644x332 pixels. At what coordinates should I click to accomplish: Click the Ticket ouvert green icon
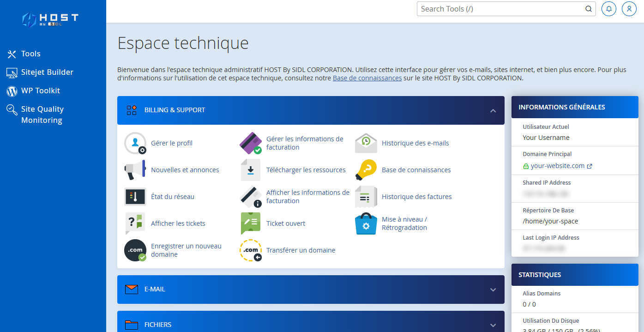[251, 223]
